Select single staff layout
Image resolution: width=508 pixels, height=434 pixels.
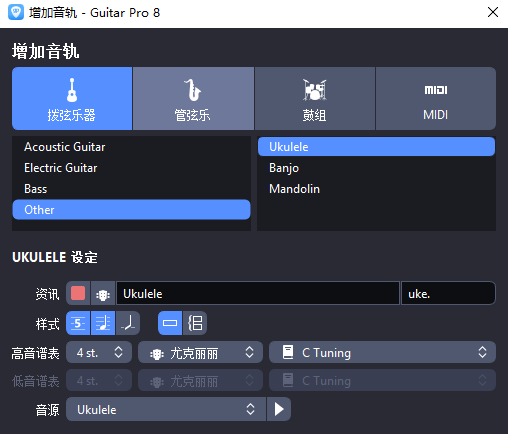[170, 323]
